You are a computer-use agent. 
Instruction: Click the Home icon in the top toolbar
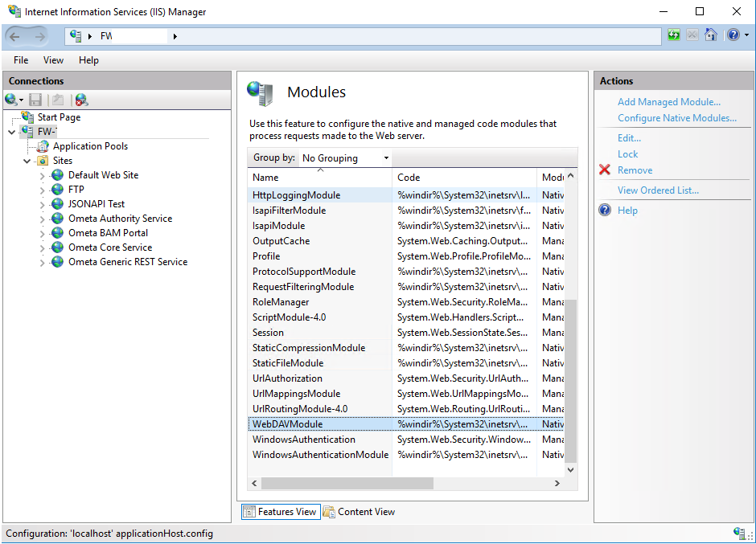pos(711,35)
